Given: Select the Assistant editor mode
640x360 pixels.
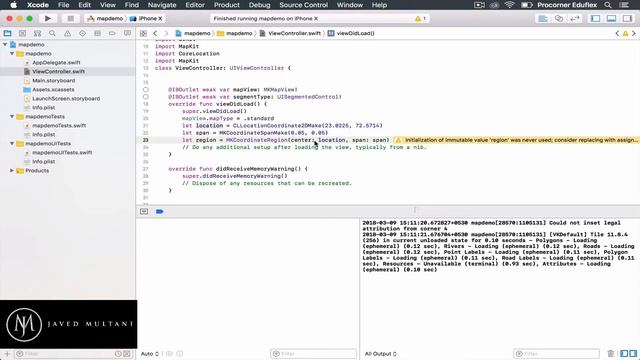Looking at the screenshot, I should pos(559,18).
